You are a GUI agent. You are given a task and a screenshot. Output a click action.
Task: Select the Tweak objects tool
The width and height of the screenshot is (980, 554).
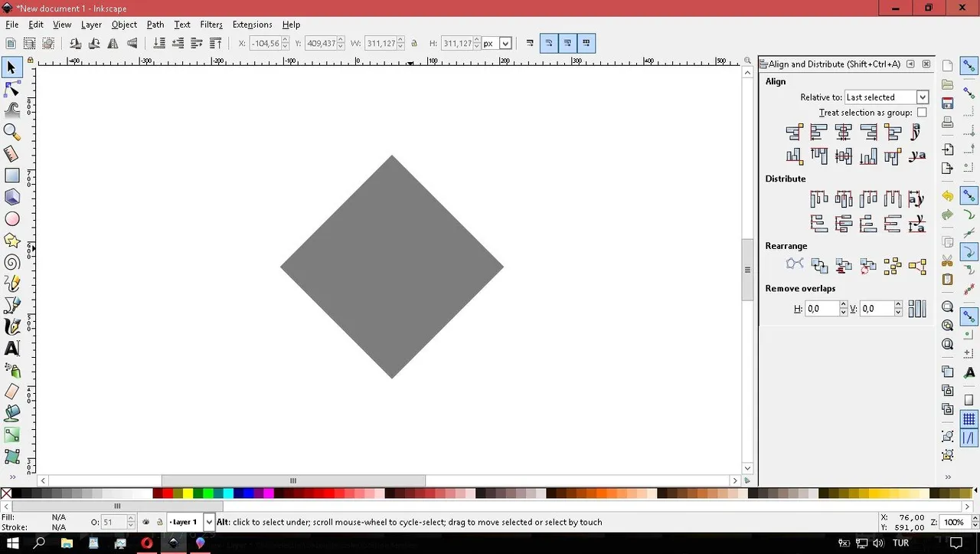click(11, 110)
